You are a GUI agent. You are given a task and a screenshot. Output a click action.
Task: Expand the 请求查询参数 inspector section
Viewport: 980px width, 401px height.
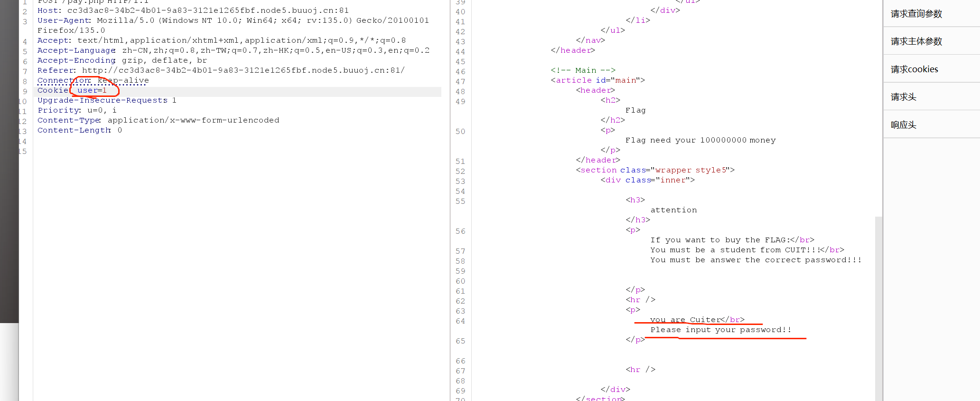[x=916, y=14]
